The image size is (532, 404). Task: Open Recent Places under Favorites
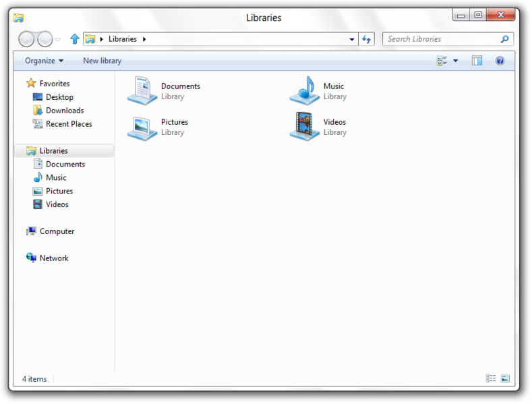(62, 124)
